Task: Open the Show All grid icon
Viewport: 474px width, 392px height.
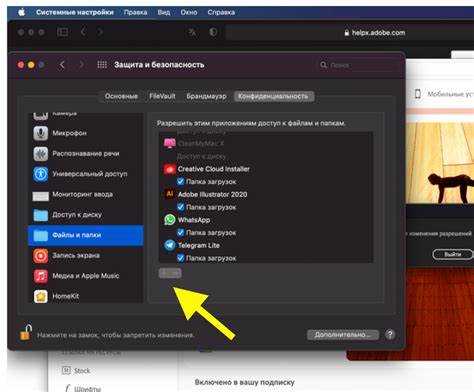Action: (x=102, y=65)
